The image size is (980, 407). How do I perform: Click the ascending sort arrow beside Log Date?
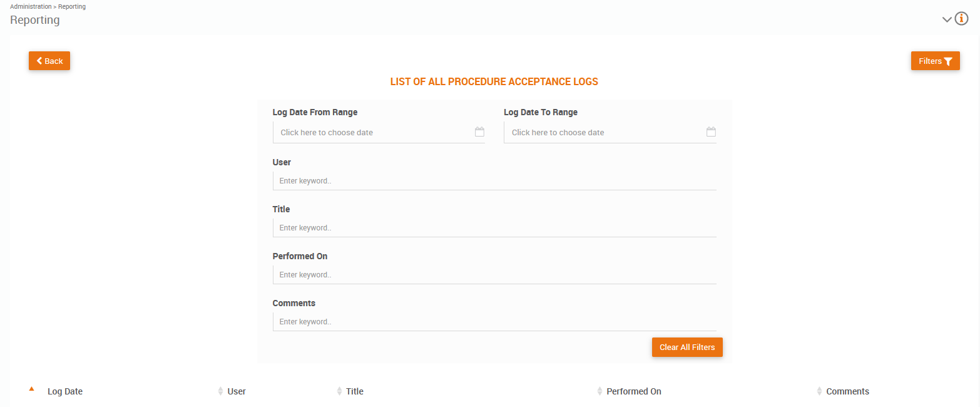click(31, 389)
